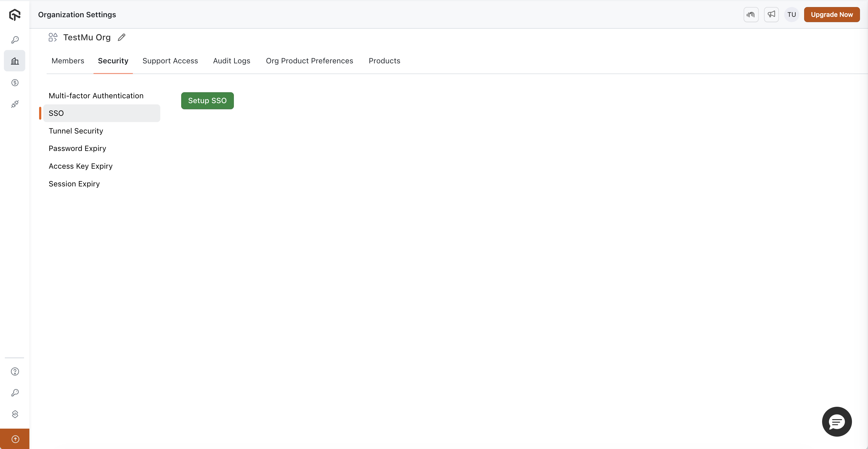Click the Upgrade Now button
Viewport: 868px width, 449px height.
pos(832,15)
